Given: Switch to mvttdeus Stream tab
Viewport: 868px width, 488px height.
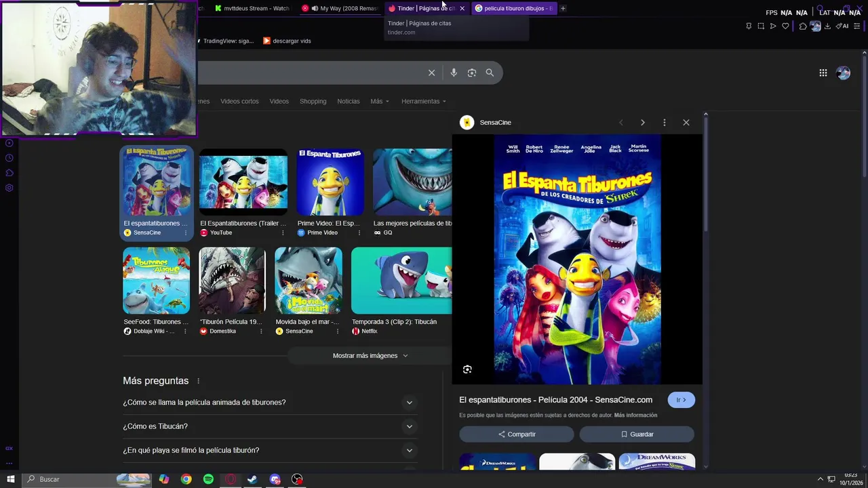Looking at the screenshot, I should click(x=252, y=8).
